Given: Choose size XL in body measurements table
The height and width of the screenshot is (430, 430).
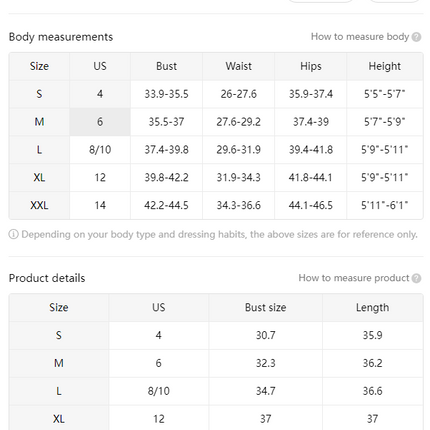Looking at the screenshot, I should coord(39,177).
